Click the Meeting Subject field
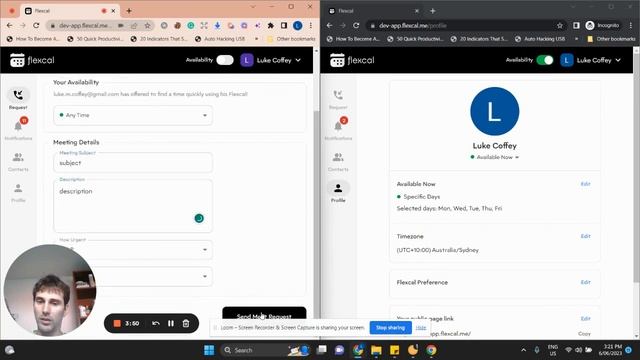Screen dimensions: 640x360 pos(133,162)
